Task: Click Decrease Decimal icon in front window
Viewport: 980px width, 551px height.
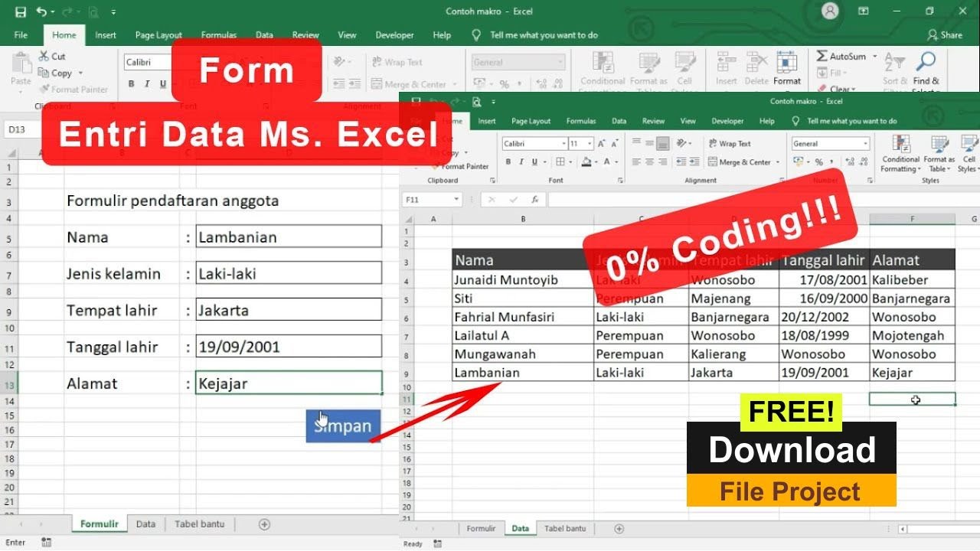Action: [862, 162]
